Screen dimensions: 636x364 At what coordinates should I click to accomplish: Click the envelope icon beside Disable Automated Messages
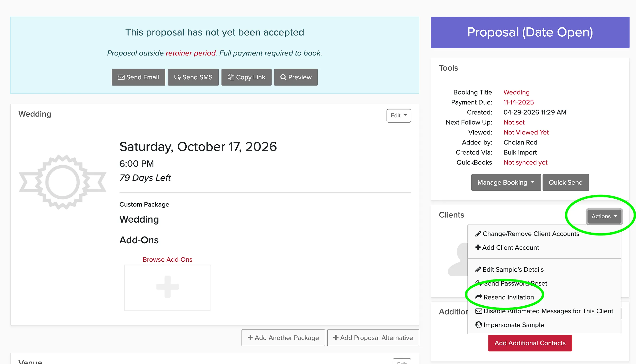point(478,311)
